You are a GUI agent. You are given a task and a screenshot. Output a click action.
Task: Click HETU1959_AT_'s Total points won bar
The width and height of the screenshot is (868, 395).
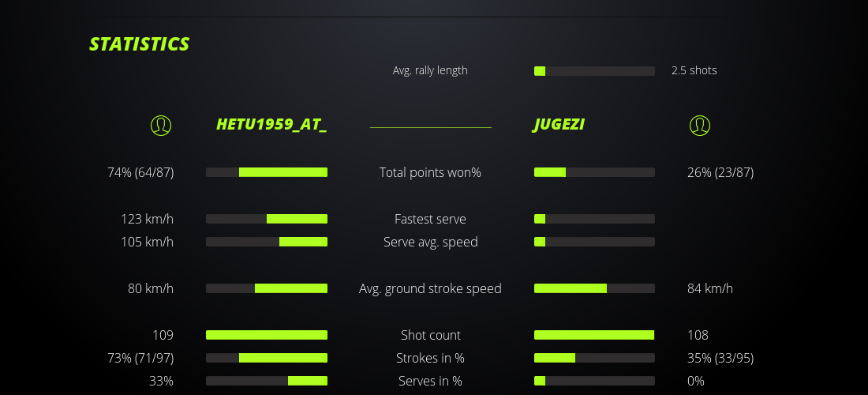(x=267, y=172)
